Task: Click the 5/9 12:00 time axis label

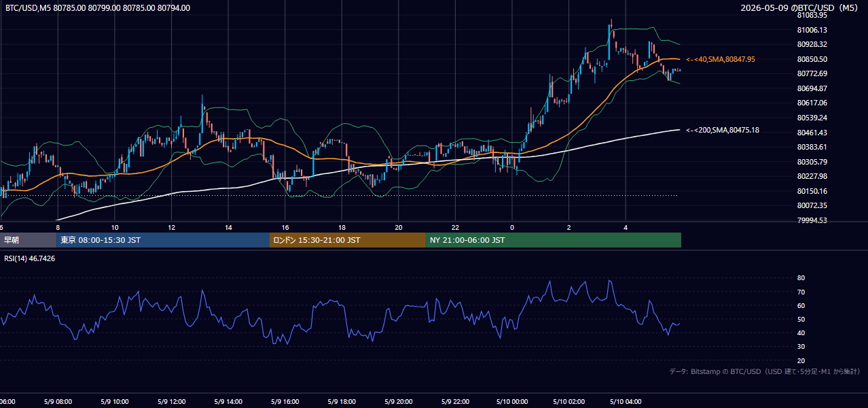Action: (x=171, y=402)
